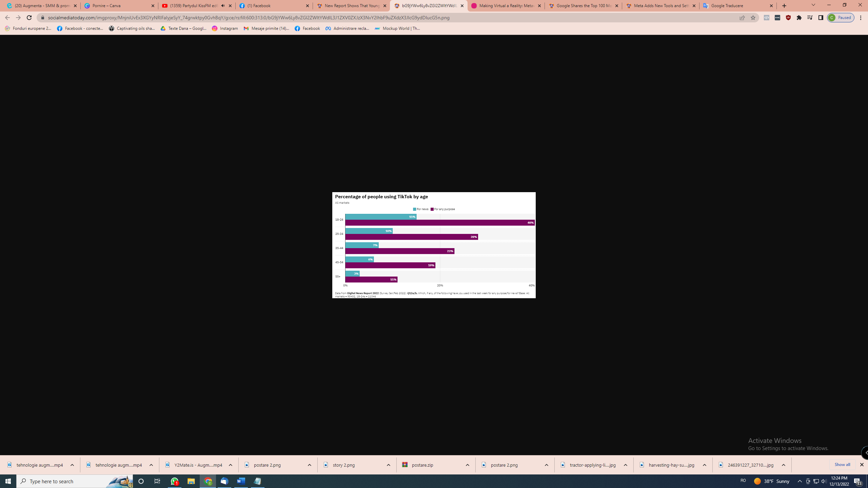Open the postare.zip downloaded file
The height and width of the screenshot is (488, 868).
[422, 465]
